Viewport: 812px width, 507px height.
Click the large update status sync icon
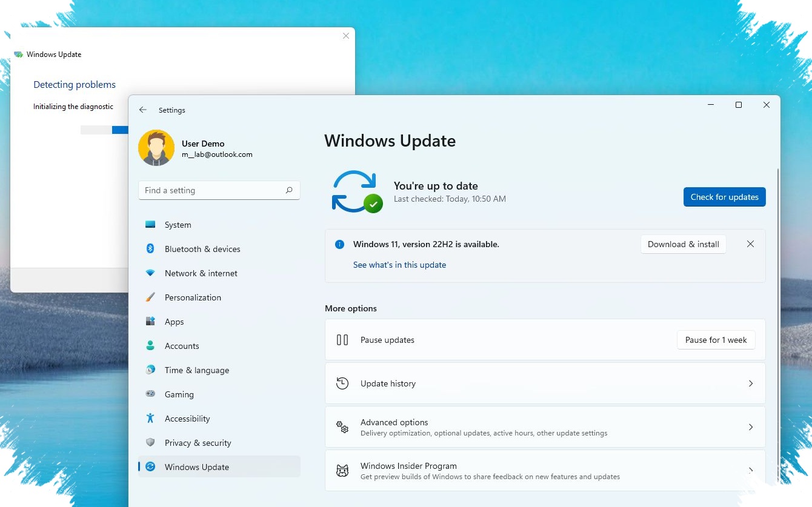tap(356, 191)
